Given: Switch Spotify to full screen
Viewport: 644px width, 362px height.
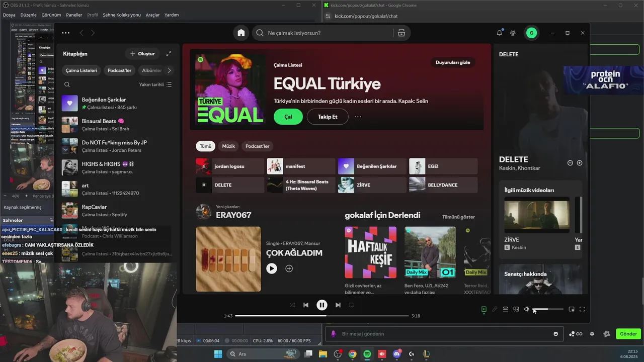Looking at the screenshot, I should (582, 309).
